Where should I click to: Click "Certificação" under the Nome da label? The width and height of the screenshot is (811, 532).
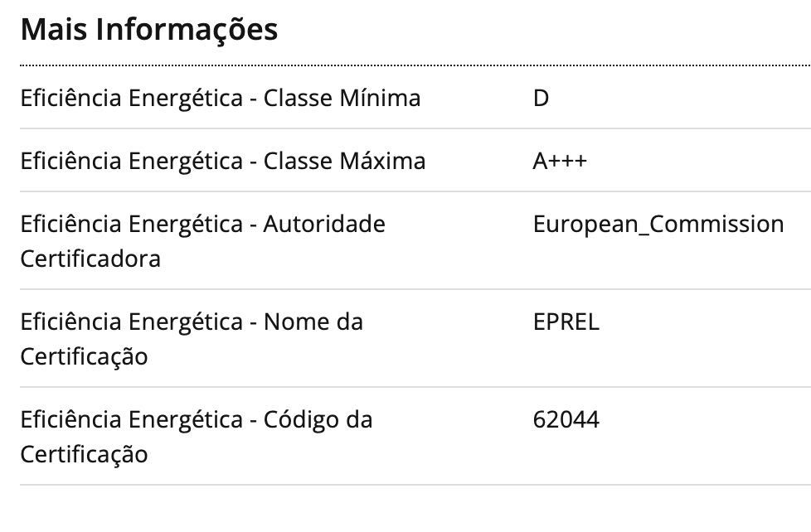[x=84, y=357]
